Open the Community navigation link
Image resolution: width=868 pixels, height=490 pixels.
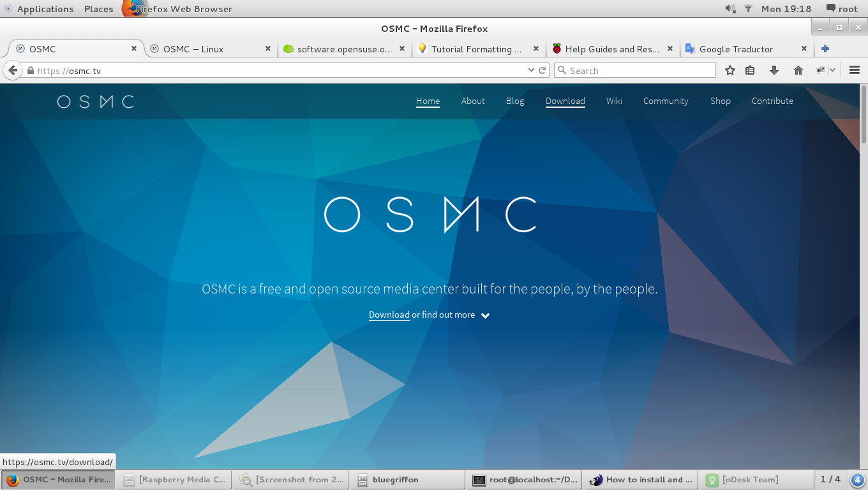coord(666,101)
